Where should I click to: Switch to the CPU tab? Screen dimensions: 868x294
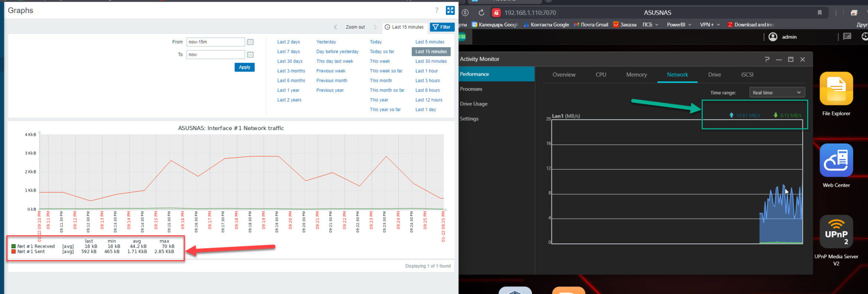[x=601, y=75]
